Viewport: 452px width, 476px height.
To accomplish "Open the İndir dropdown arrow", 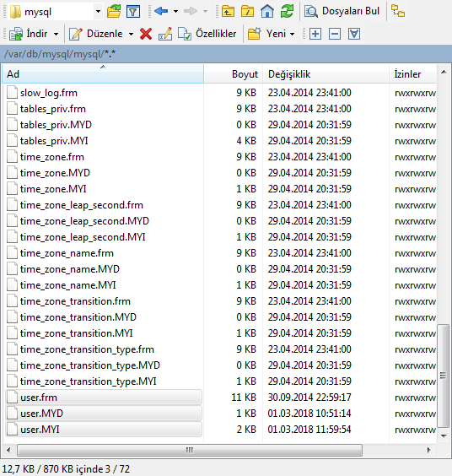I will [x=56, y=34].
